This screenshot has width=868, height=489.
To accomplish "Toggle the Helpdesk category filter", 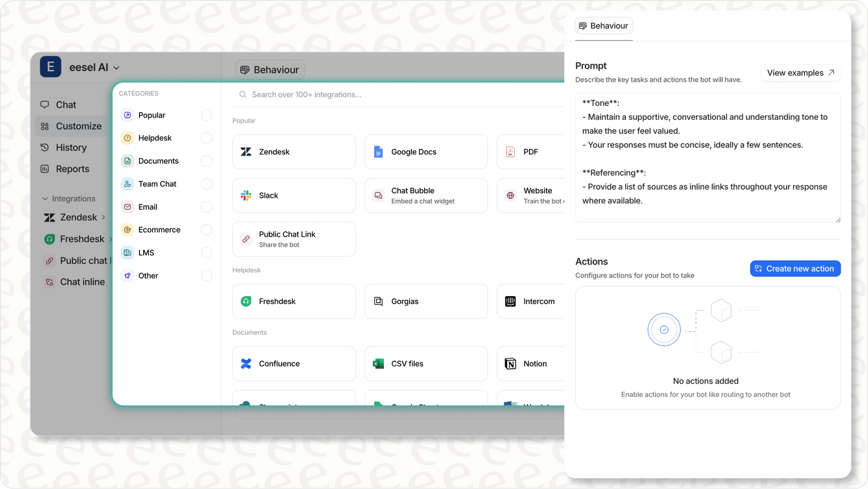I will coord(207,138).
